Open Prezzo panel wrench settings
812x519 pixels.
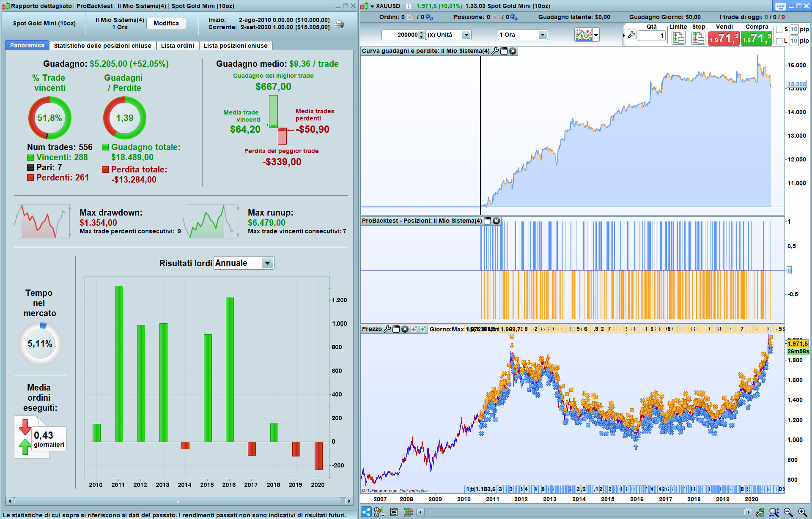387,329
